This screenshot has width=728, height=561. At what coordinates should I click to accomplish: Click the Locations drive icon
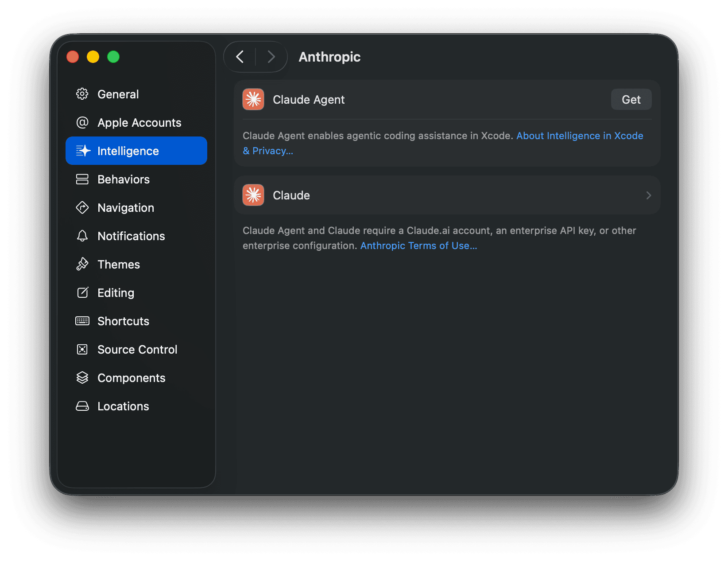[82, 406]
